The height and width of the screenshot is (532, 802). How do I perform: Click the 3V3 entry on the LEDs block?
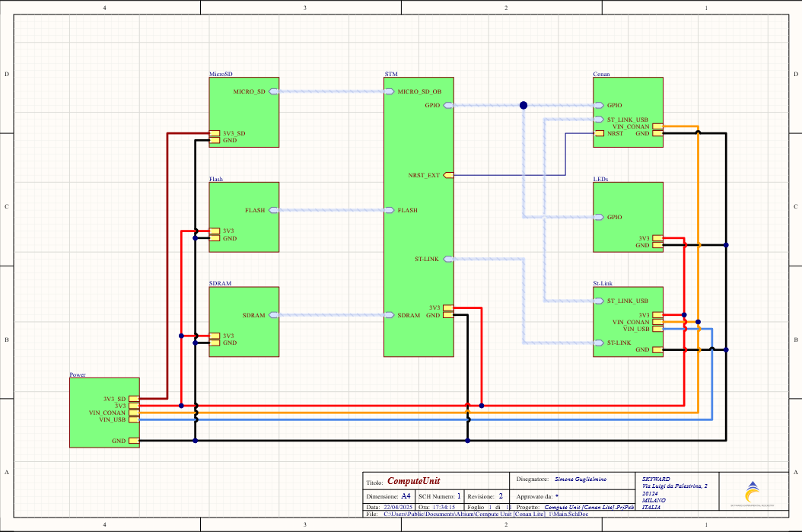657,238
